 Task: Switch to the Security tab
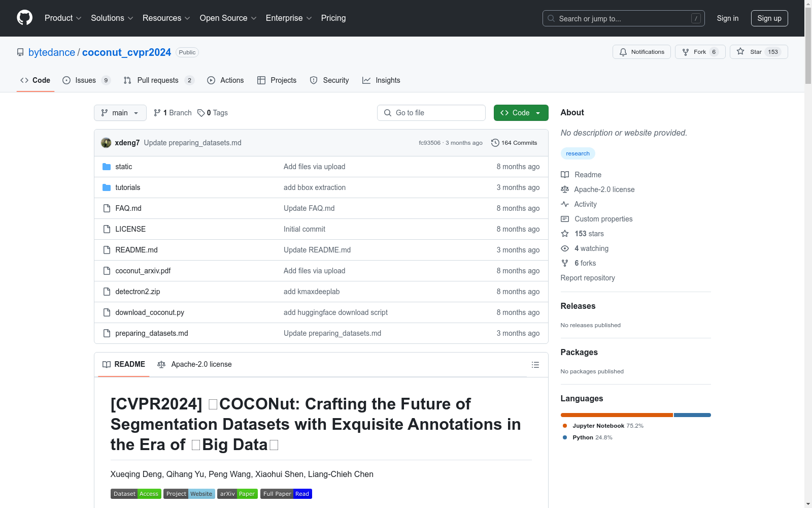[x=329, y=80]
